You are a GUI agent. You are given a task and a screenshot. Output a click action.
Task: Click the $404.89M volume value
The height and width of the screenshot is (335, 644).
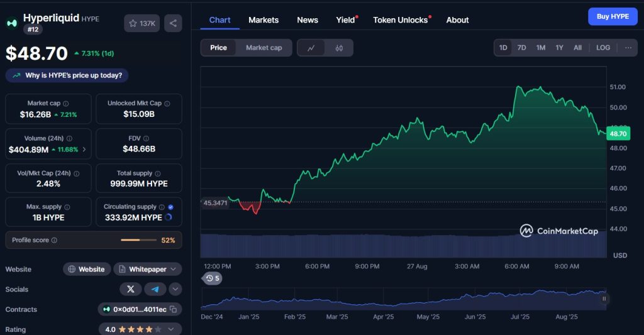28,150
